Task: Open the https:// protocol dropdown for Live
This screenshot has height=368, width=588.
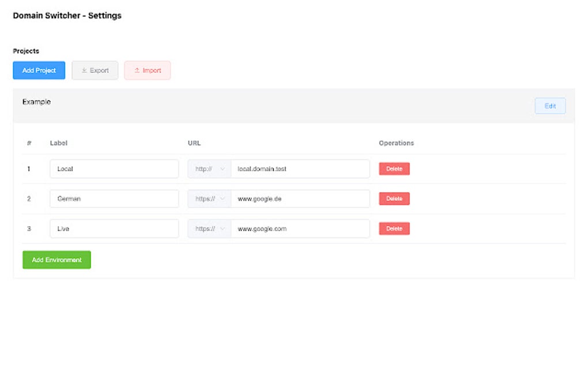Action: click(x=209, y=228)
